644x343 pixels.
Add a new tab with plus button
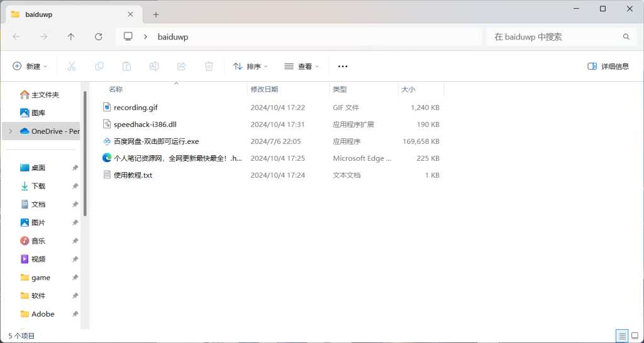[156, 15]
